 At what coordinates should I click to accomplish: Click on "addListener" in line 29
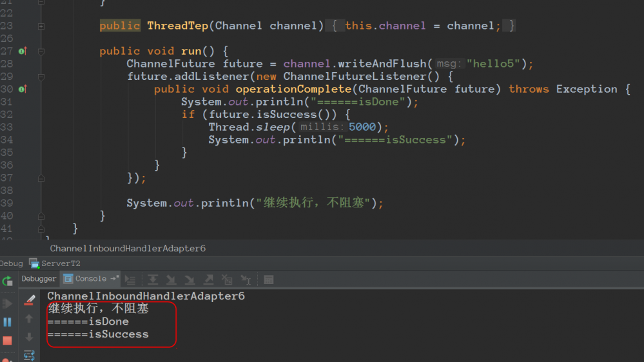[x=211, y=77]
